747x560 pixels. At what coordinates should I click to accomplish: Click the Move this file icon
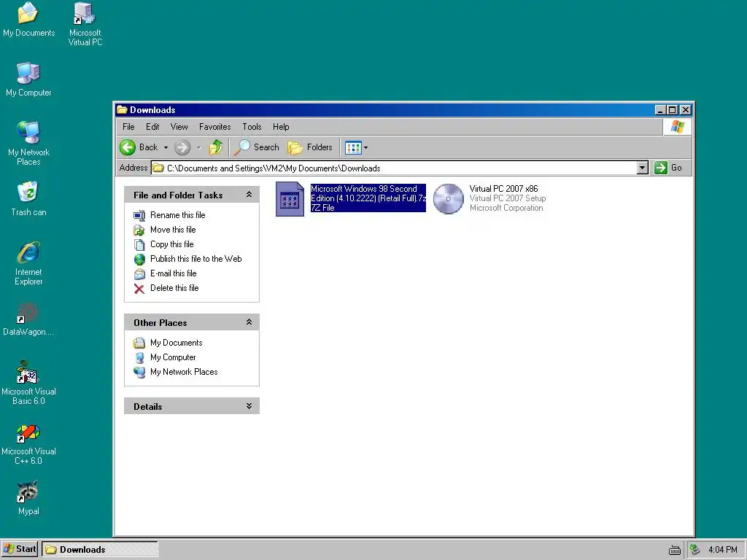[139, 230]
